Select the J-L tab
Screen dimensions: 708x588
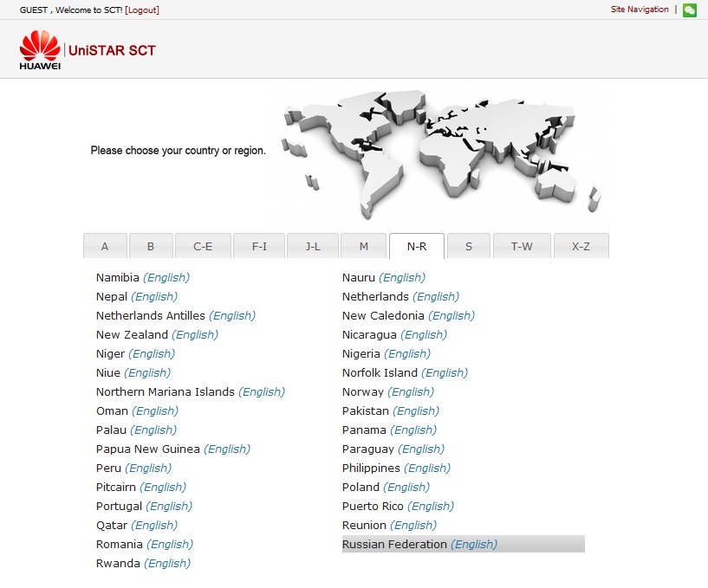point(313,246)
